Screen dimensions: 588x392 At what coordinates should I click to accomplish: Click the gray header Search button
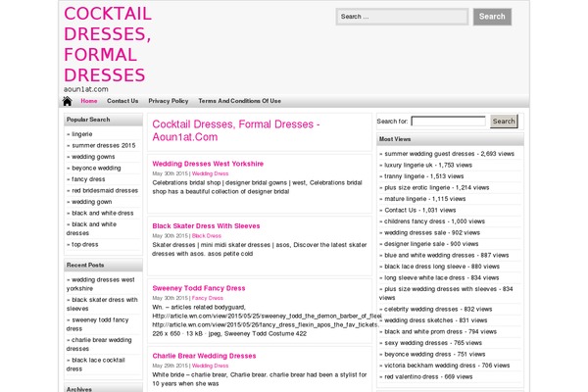(x=492, y=17)
